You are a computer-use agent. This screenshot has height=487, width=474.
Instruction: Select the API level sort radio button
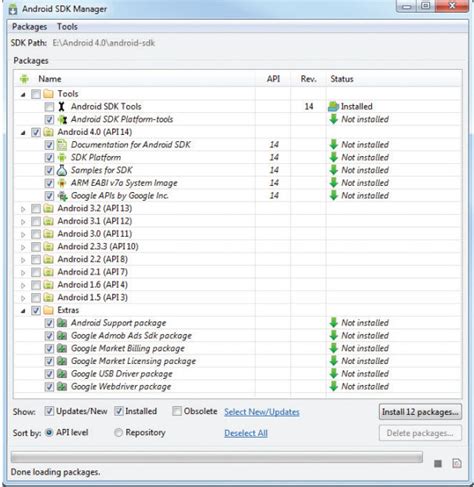[49, 433]
